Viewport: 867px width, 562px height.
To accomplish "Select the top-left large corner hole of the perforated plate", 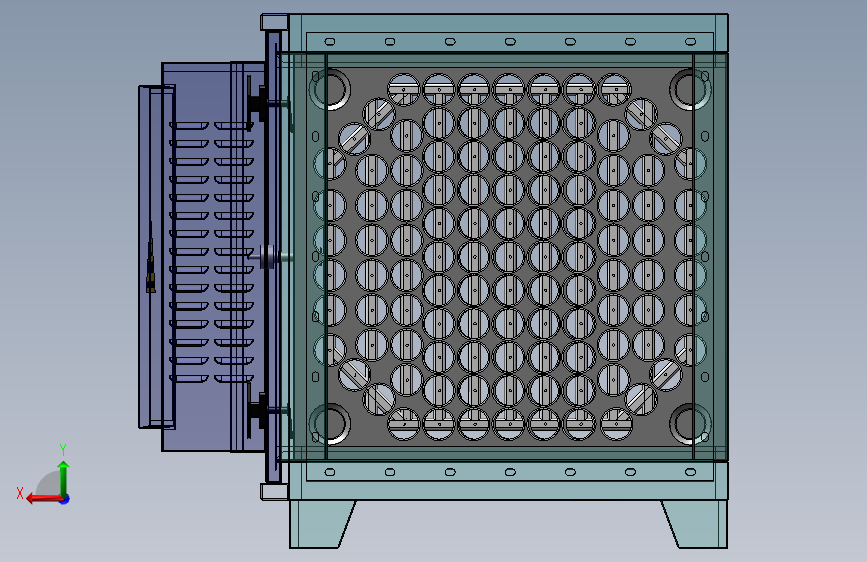I will pyautogui.click(x=331, y=89).
